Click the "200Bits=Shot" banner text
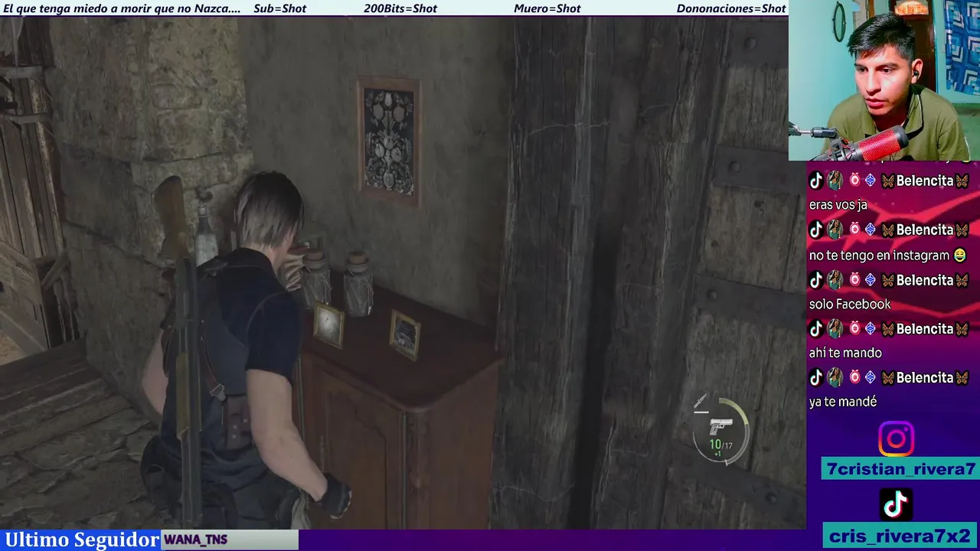The image size is (980, 551). pyautogui.click(x=400, y=8)
